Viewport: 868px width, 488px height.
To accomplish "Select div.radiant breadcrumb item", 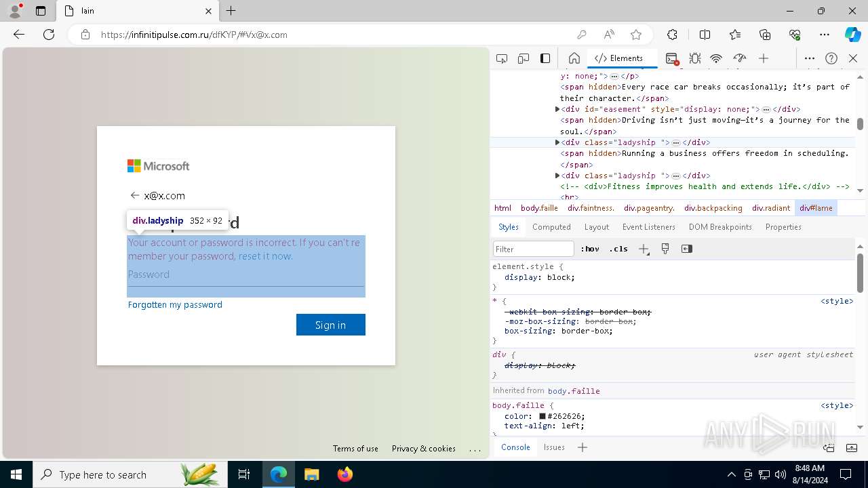I will coord(771,208).
